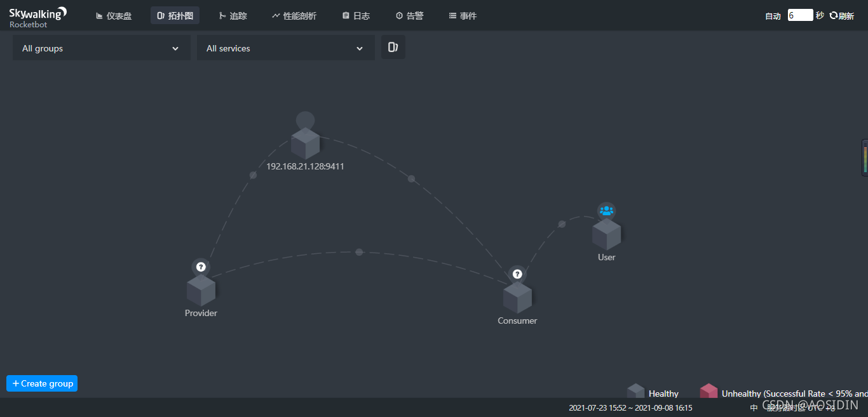
Task: Click the Healthy legend cube
Action: [635, 391]
